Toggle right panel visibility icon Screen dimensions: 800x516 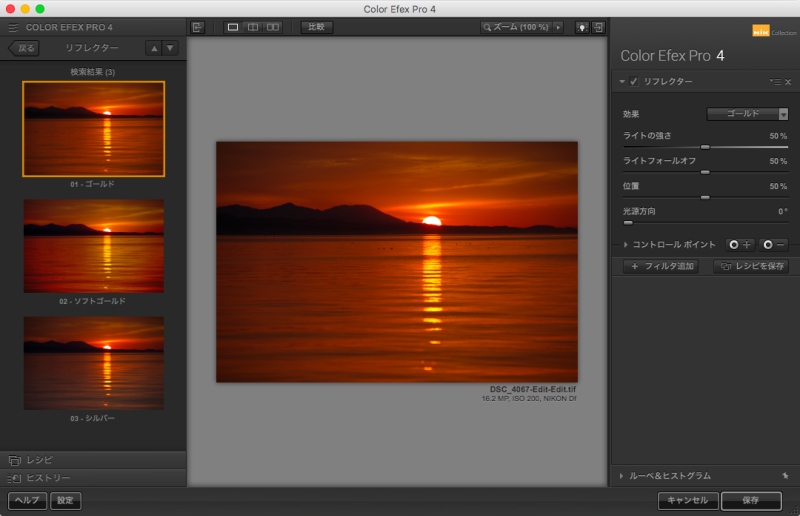(x=598, y=27)
